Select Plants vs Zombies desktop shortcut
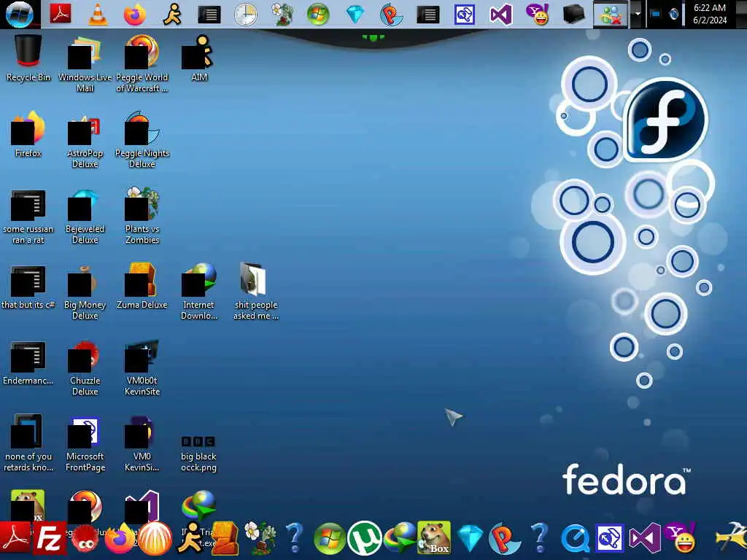The width and height of the screenshot is (747, 560). point(142,217)
